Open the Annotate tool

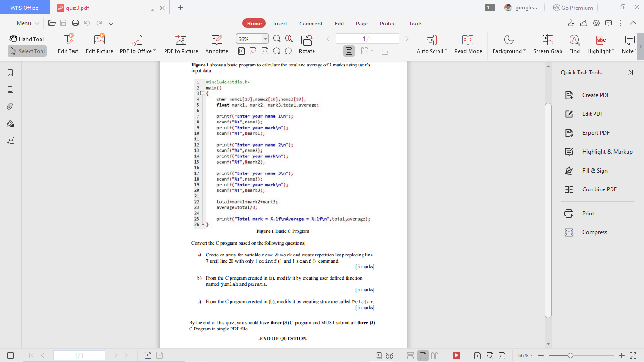point(216,45)
